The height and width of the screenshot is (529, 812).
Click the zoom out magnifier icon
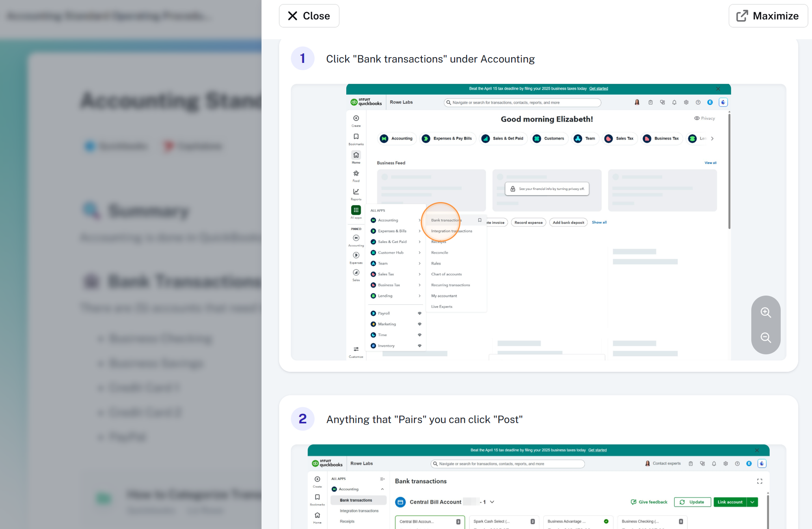pyautogui.click(x=766, y=338)
